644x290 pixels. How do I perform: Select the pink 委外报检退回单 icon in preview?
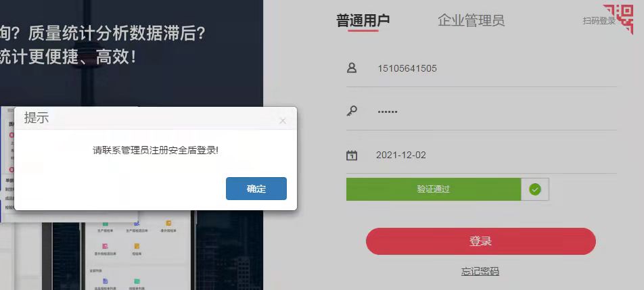coord(105,246)
